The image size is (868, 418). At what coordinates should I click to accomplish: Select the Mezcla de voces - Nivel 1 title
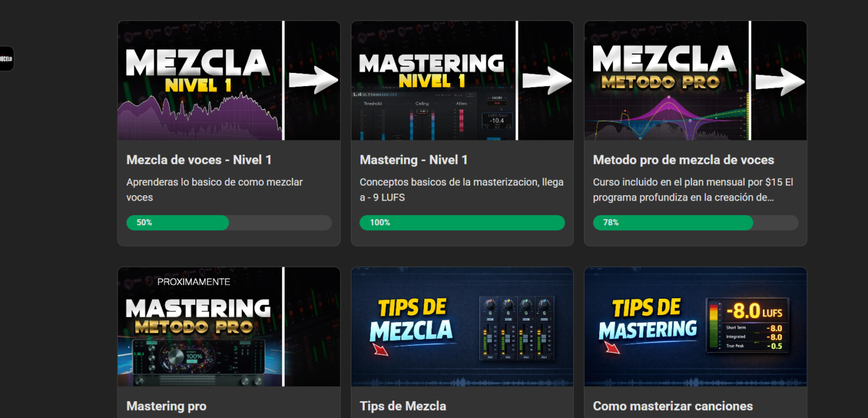tap(199, 160)
